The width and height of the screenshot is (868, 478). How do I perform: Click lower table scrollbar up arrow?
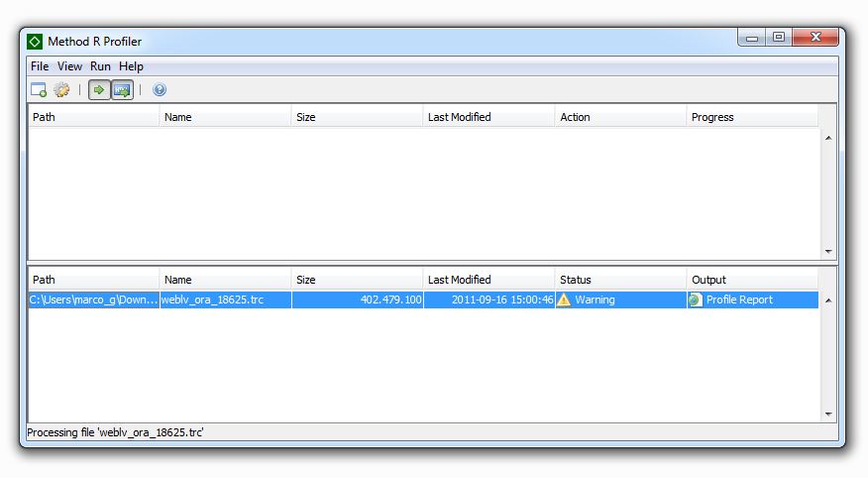click(x=828, y=300)
